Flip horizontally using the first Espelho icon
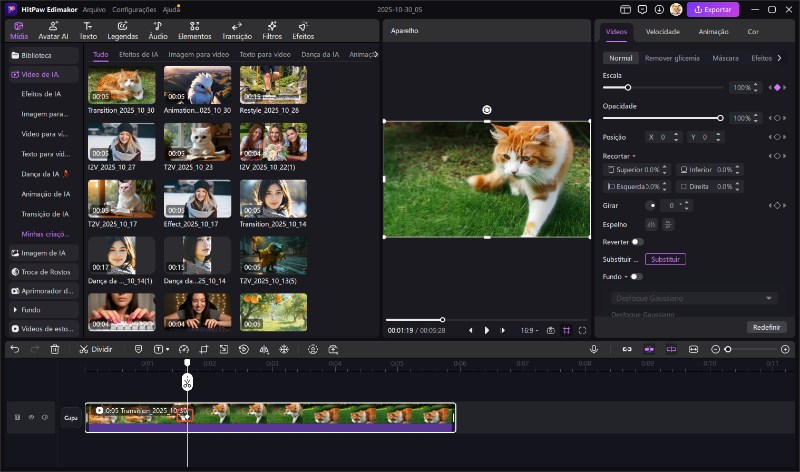 [x=651, y=224]
